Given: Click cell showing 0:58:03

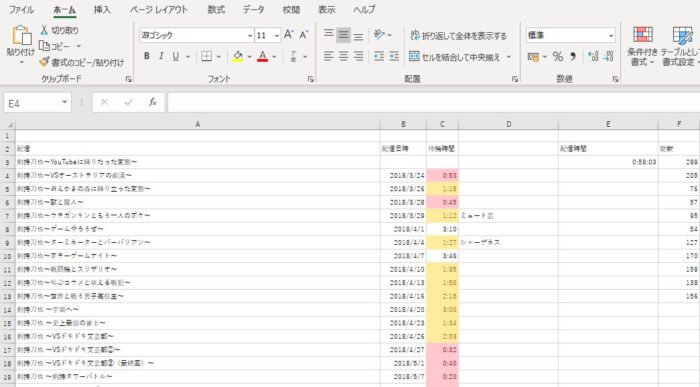Looking at the screenshot, I should tap(608, 162).
